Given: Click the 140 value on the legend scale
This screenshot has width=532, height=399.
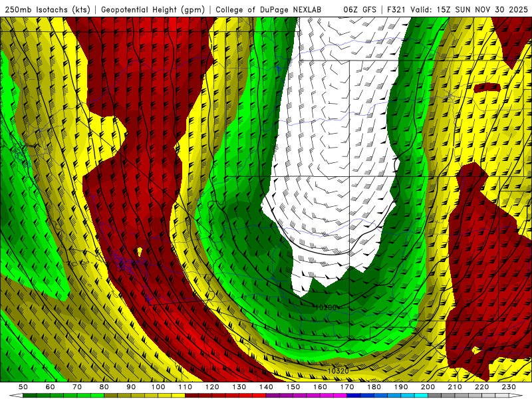Looking at the screenshot, I should tap(266, 387).
